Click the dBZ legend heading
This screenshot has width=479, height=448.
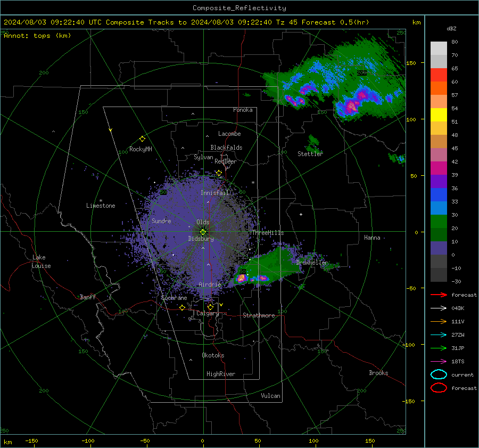pyautogui.click(x=451, y=29)
